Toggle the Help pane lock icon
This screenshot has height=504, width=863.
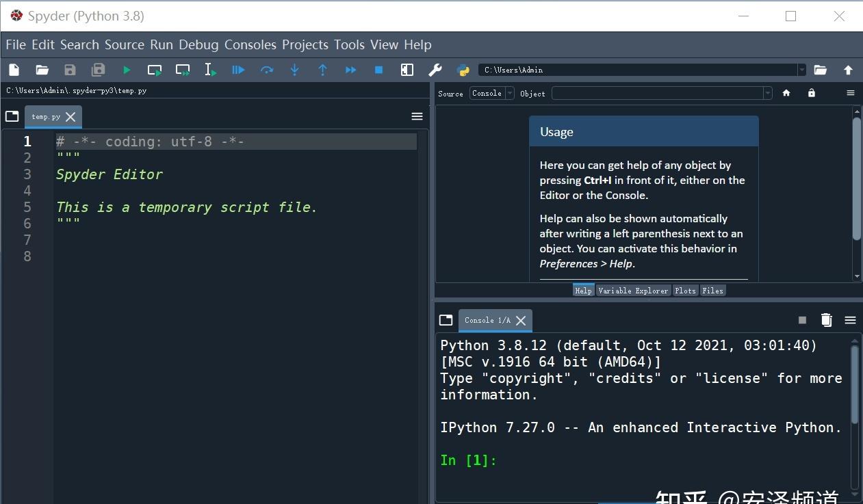point(812,93)
